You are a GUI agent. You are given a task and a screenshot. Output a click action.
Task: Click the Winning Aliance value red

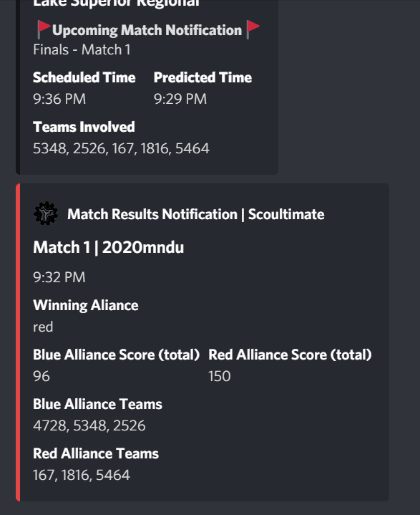click(43, 327)
